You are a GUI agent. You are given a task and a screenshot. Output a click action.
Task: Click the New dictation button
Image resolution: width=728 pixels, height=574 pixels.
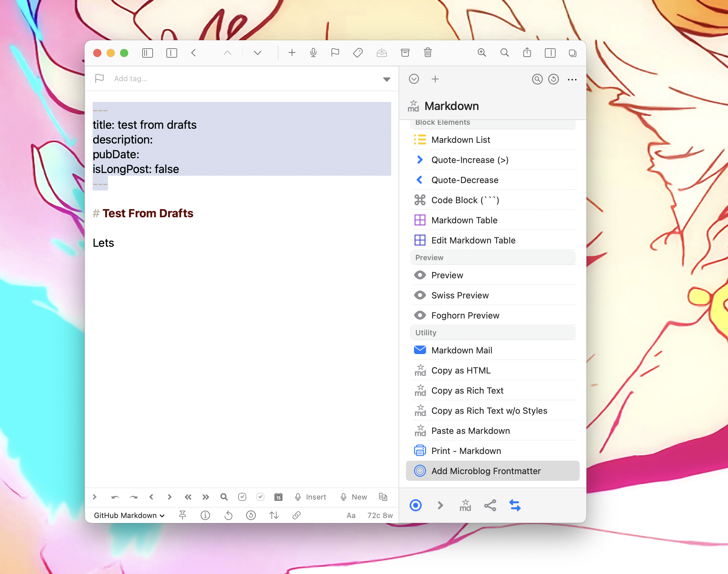[x=353, y=497]
